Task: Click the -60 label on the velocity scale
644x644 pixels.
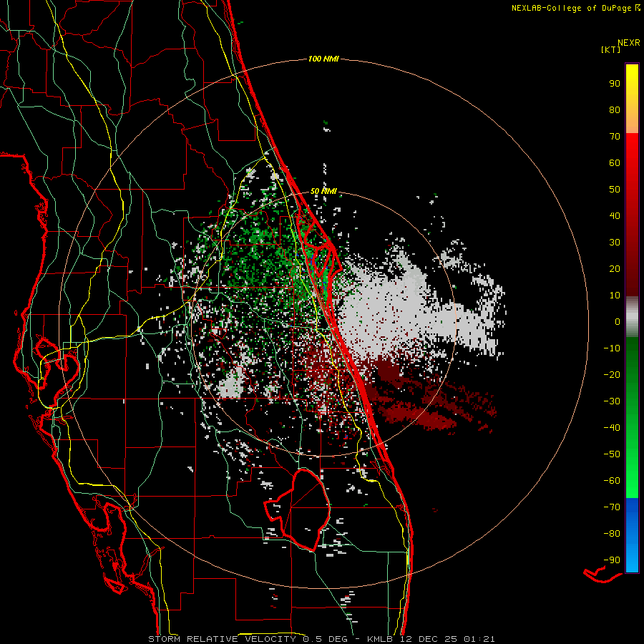Action: (612, 481)
